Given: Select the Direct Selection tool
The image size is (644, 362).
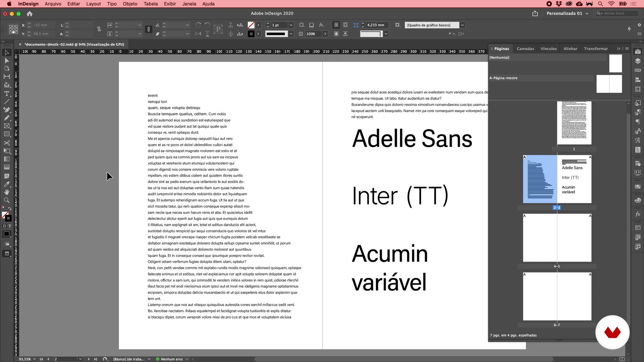Looking at the screenshot, I should (7, 61).
